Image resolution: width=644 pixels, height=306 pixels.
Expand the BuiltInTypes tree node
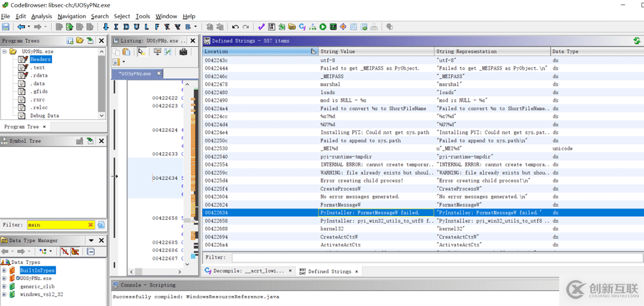pos(5,270)
